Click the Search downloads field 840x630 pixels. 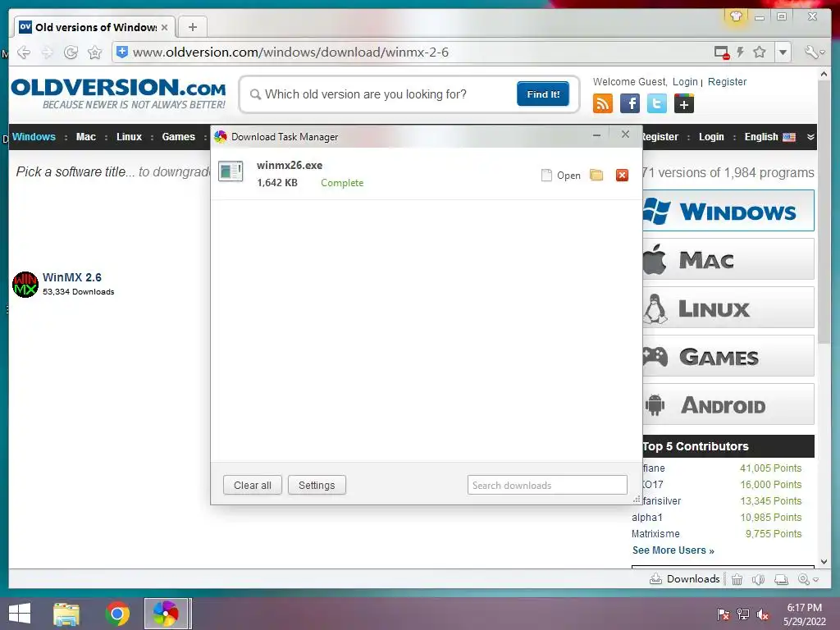547,485
